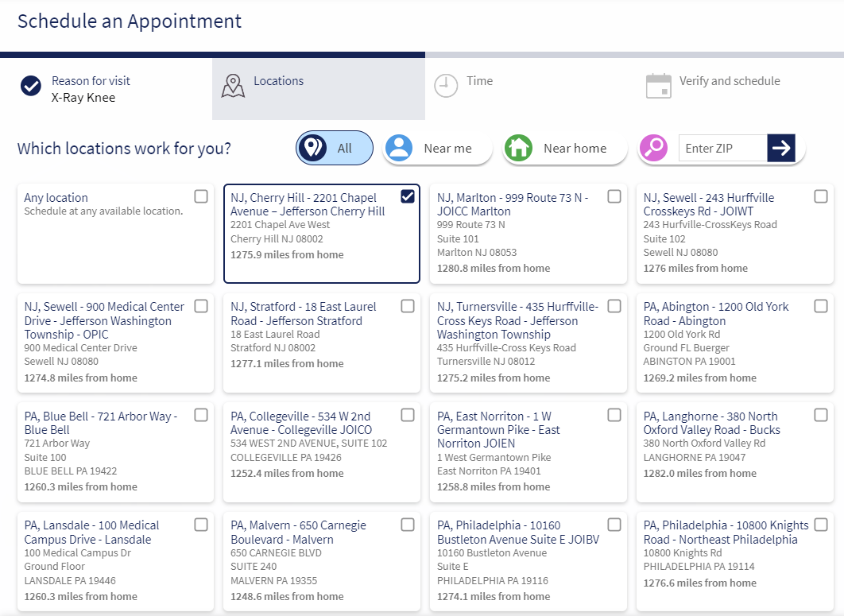844x616 pixels.
Task: Click the clock icon for Time step
Action: click(446, 86)
